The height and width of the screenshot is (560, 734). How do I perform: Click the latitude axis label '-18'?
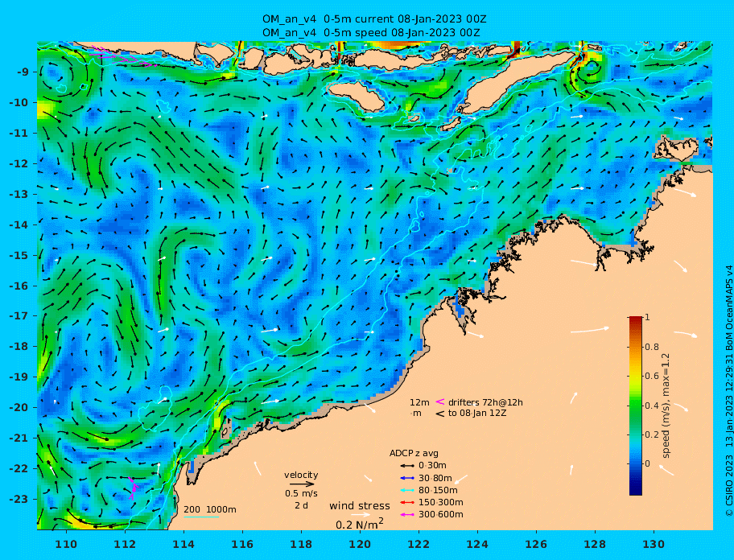coord(19,347)
